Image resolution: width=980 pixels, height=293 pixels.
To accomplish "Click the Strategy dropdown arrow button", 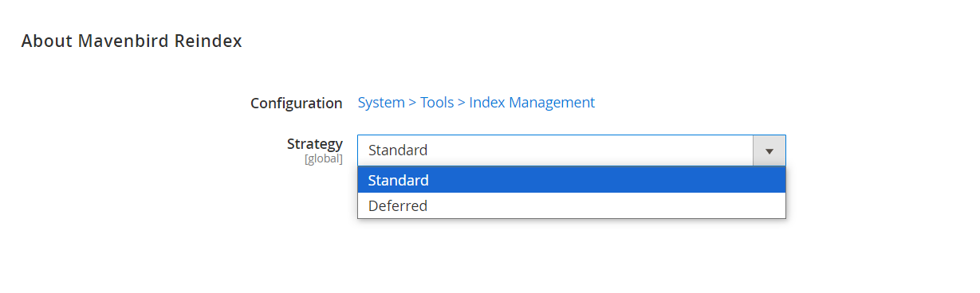I will [x=769, y=150].
